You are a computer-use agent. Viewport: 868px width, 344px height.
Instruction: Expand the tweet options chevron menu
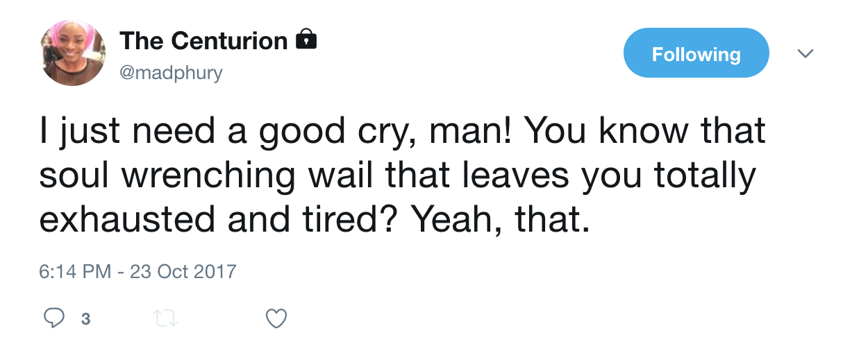[x=806, y=53]
